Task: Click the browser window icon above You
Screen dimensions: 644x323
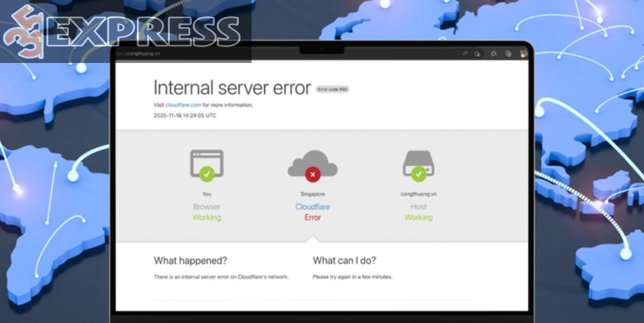Action: pos(206,163)
